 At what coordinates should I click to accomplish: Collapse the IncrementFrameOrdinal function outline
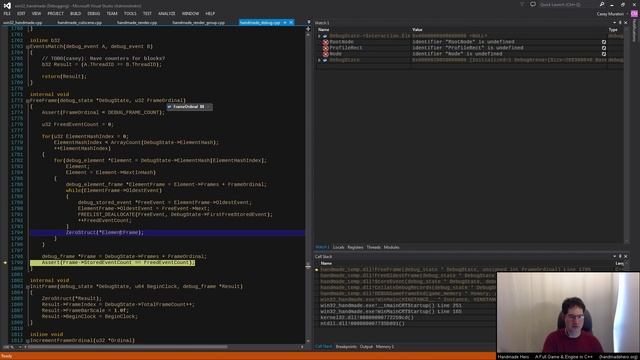point(27,340)
